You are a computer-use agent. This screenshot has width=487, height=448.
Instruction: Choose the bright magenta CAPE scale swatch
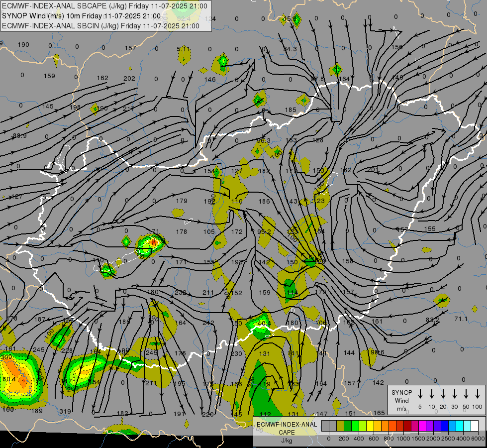click(422, 426)
